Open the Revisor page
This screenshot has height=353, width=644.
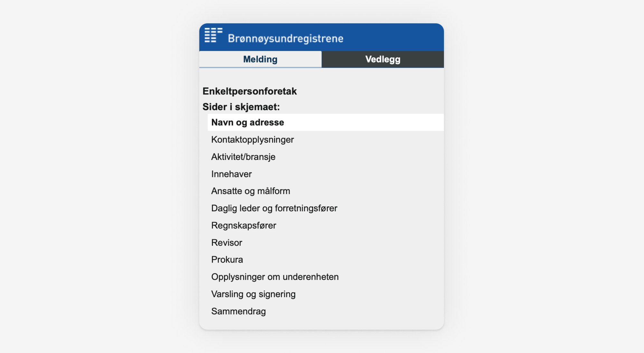pyautogui.click(x=227, y=243)
